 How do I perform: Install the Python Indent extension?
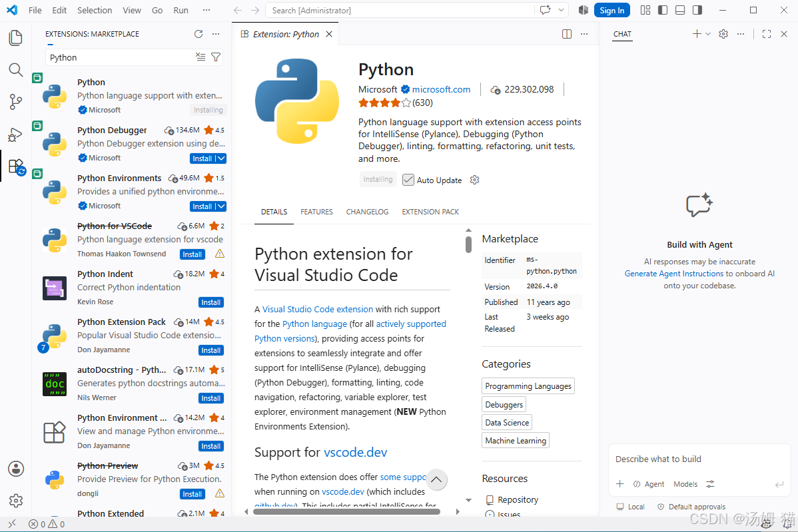pos(210,302)
